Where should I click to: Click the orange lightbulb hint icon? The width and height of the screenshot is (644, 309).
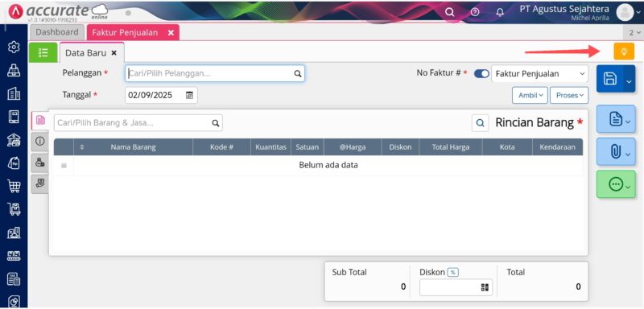coord(624,51)
